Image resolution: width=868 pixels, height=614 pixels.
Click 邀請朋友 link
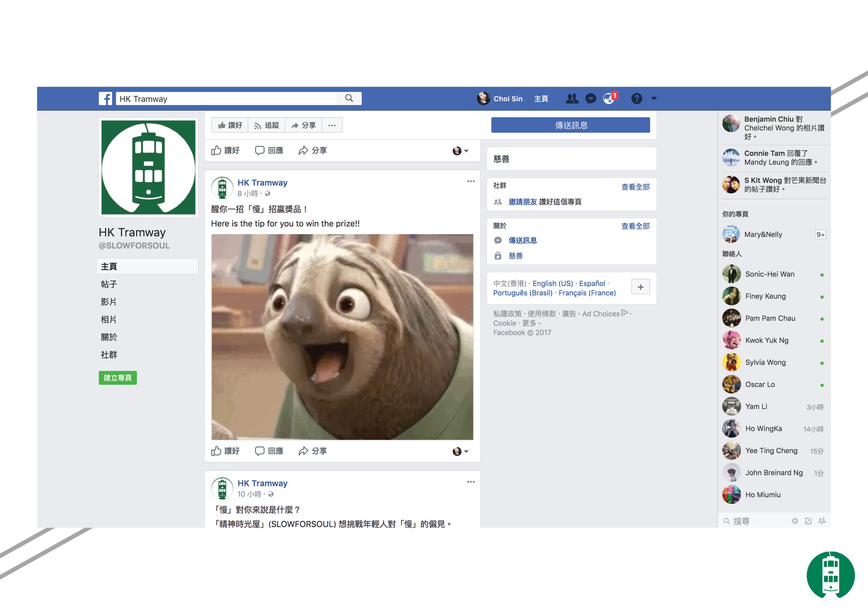523,202
